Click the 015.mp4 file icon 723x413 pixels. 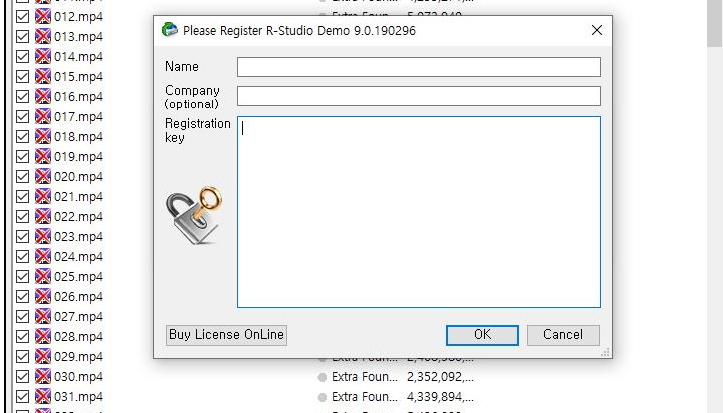(43, 77)
